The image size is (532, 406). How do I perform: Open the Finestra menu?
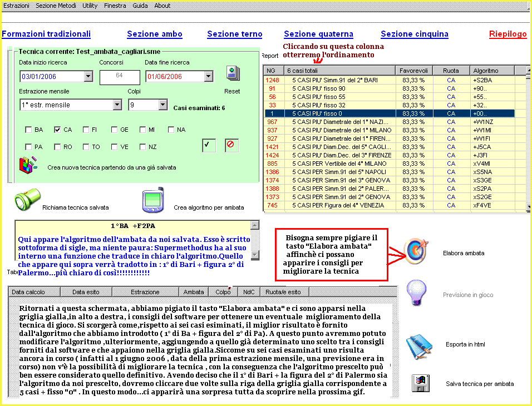tap(115, 6)
